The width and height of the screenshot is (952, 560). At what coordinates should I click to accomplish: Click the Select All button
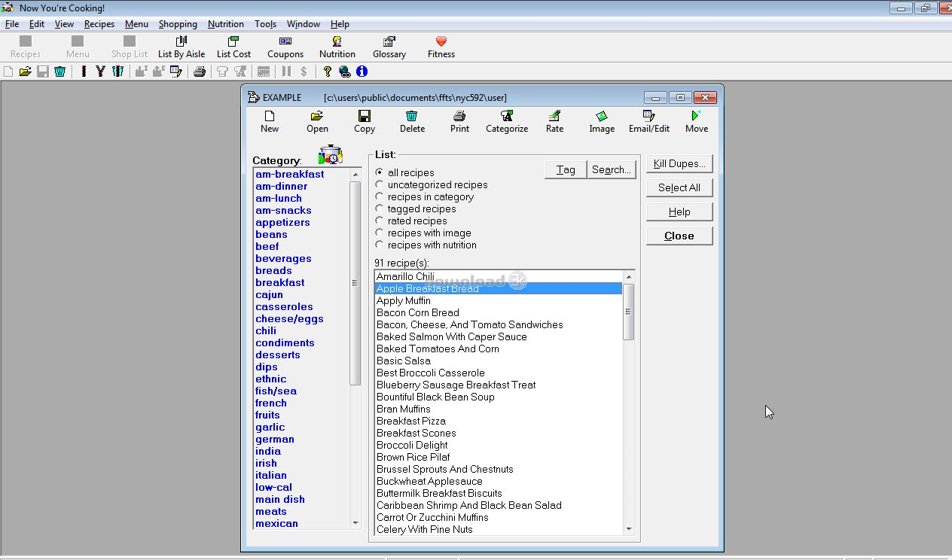click(x=679, y=187)
